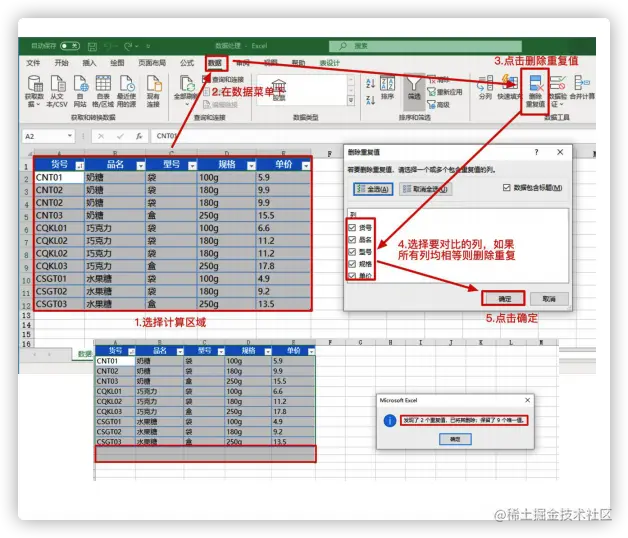Toggle the Filter (筛选) funnel icon
This screenshot has height=538, width=628.
tap(414, 84)
